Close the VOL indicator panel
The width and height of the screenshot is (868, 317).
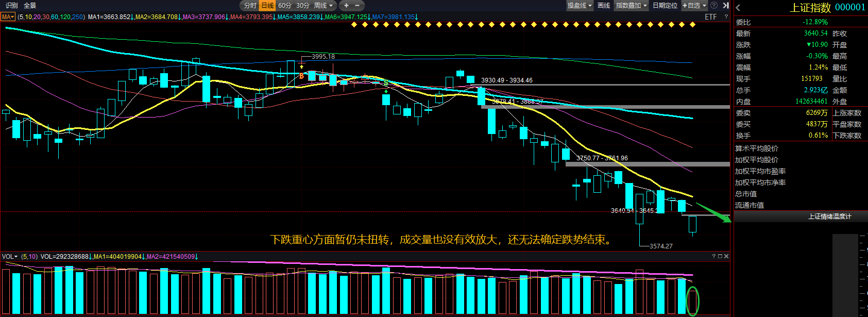point(726,256)
